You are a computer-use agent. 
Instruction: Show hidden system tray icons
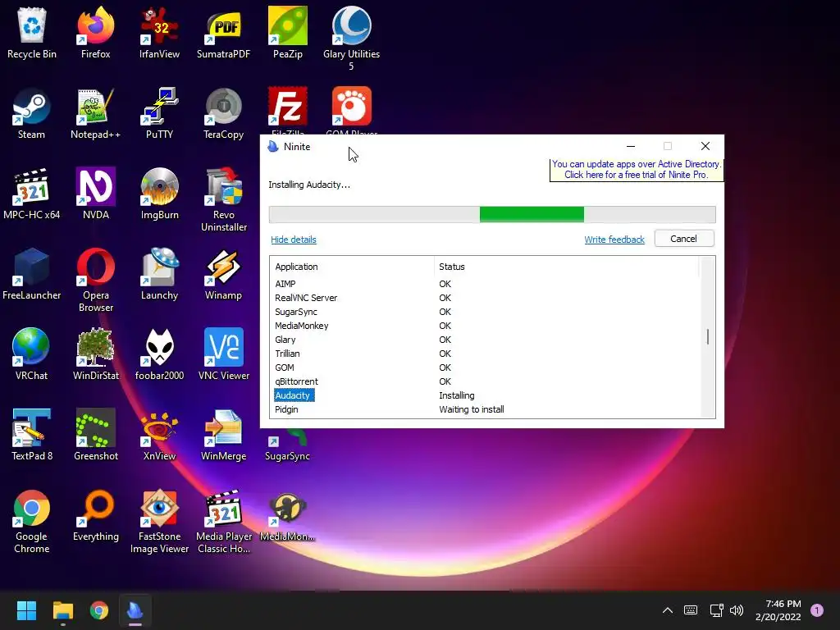click(668, 610)
